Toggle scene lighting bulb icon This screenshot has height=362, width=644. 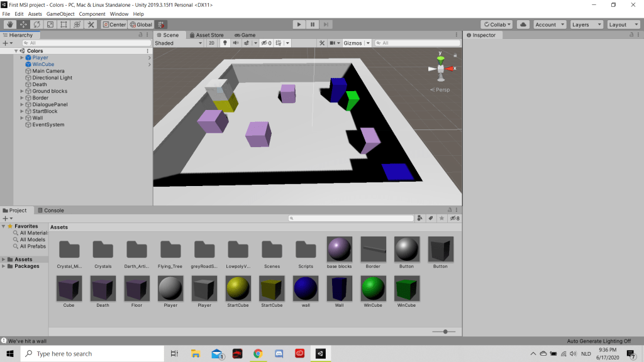coord(225,43)
